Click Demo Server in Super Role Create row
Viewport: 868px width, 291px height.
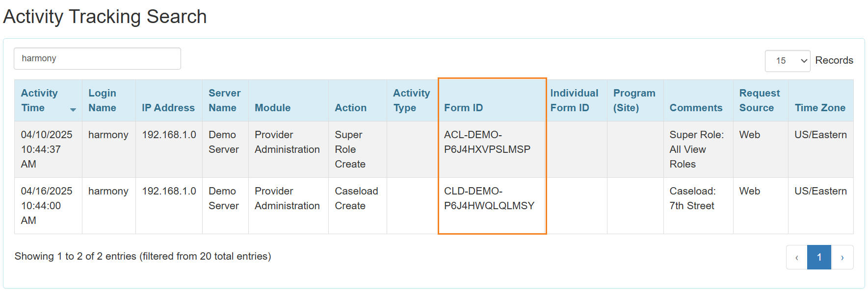224,142
